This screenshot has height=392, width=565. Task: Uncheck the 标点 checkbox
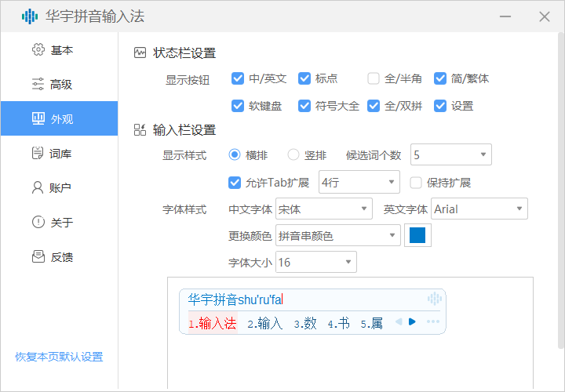click(304, 78)
